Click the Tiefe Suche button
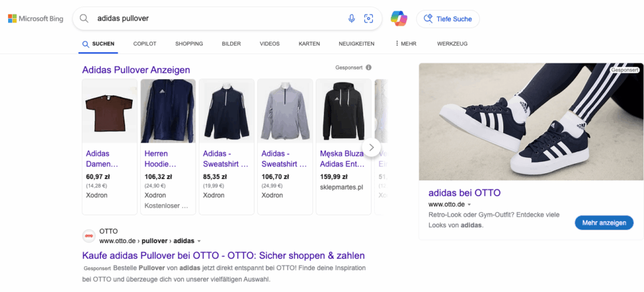The height and width of the screenshot is (292, 644). pyautogui.click(x=448, y=19)
